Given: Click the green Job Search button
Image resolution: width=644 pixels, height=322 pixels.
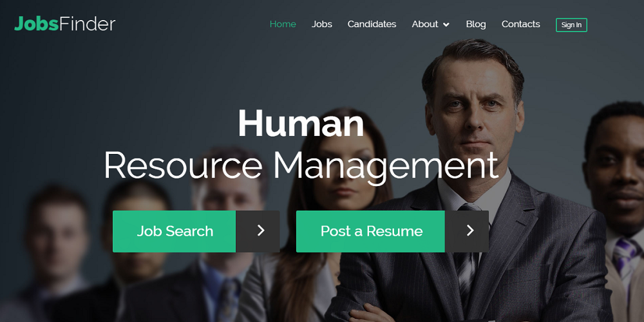Looking at the screenshot, I should 174,231.
